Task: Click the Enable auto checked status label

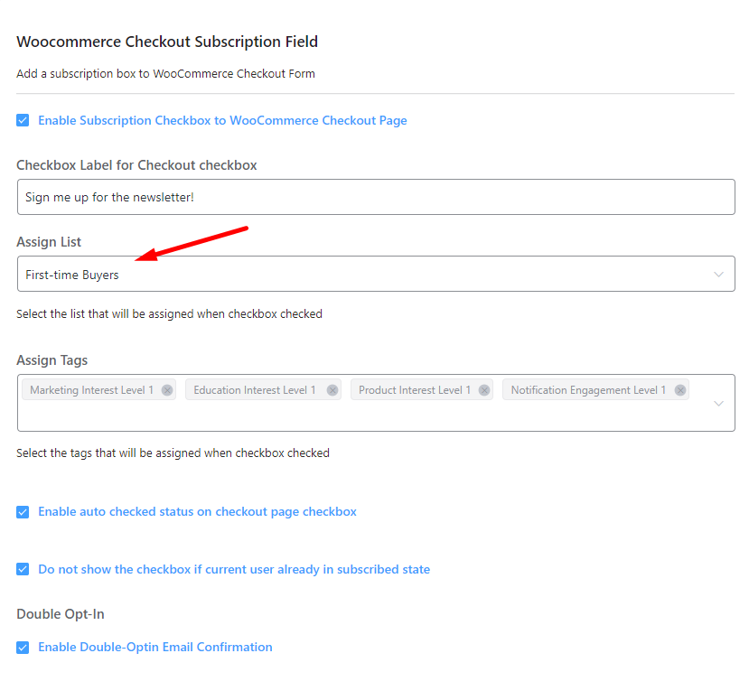Action: pyautogui.click(x=197, y=512)
